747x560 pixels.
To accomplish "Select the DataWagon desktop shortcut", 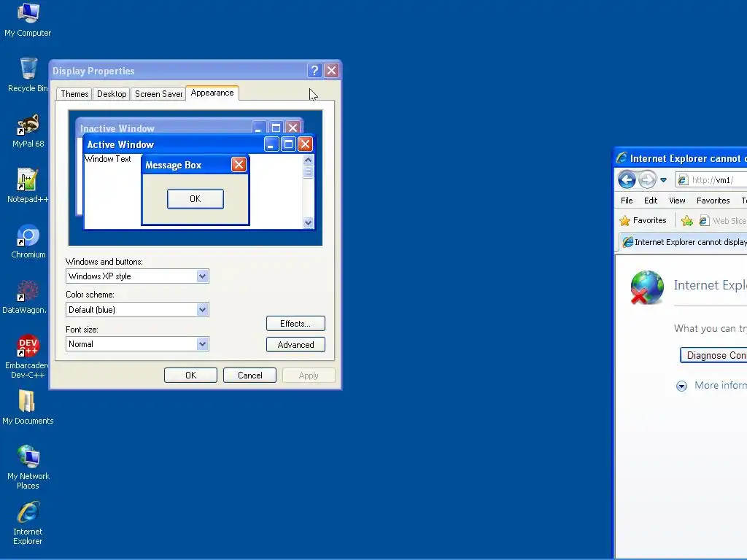I will click(x=25, y=297).
